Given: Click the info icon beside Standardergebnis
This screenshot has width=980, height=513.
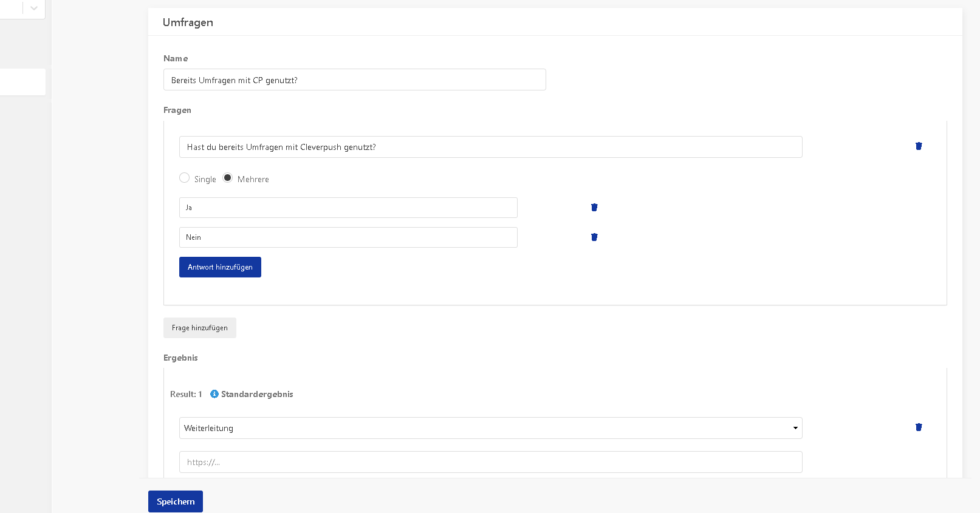Looking at the screenshot, I should [214, 394].
